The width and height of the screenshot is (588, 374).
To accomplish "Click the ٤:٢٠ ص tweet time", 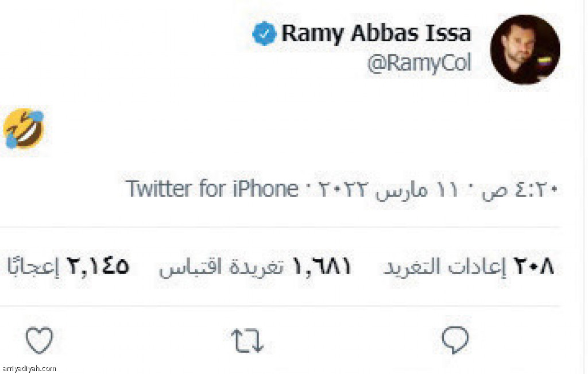I will pyautogui.click(x=520, y=190).
